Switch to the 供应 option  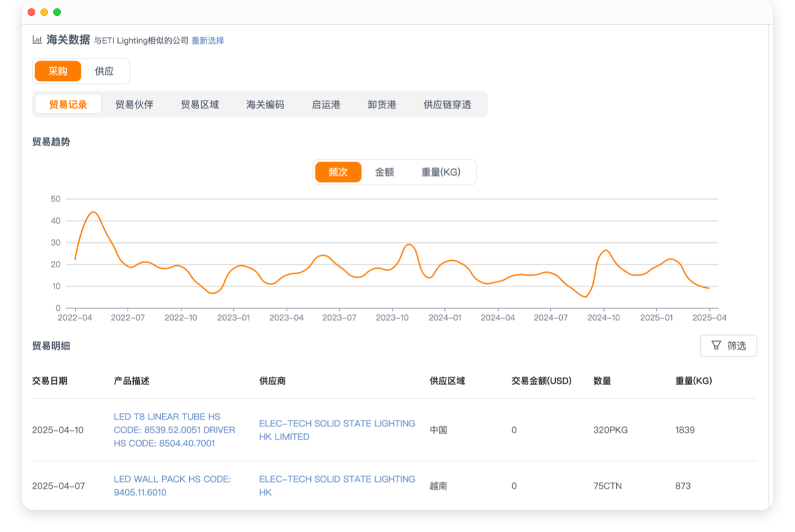105,71
